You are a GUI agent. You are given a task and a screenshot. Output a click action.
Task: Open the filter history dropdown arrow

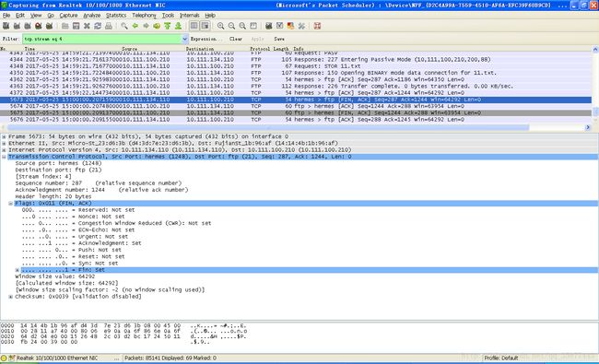185,39
